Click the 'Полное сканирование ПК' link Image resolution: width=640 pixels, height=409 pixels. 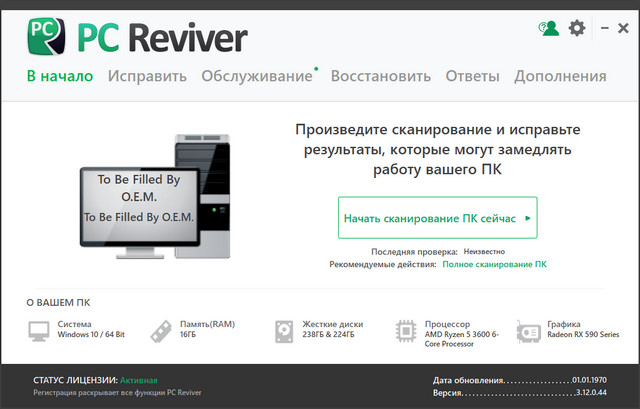tap(494, 265)
